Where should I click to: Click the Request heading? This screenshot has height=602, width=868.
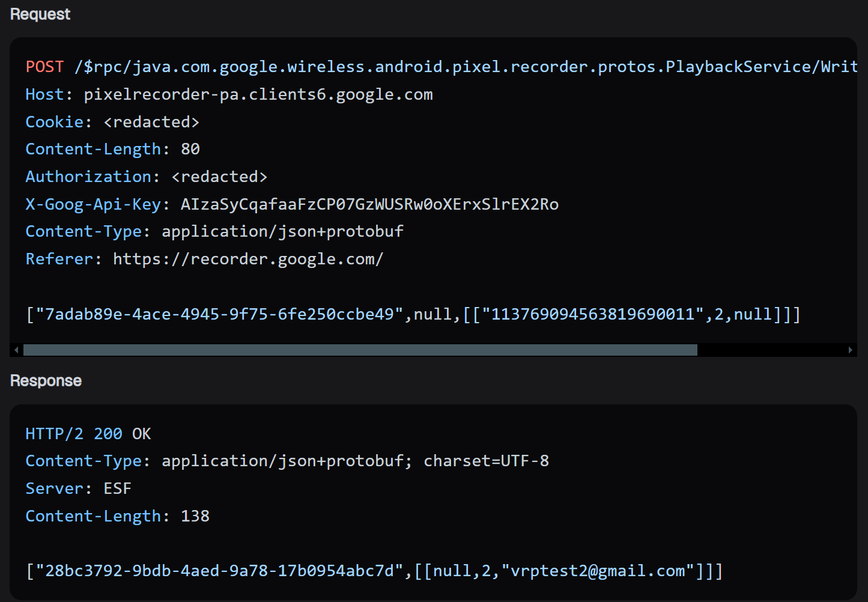[x=40, y=14]
